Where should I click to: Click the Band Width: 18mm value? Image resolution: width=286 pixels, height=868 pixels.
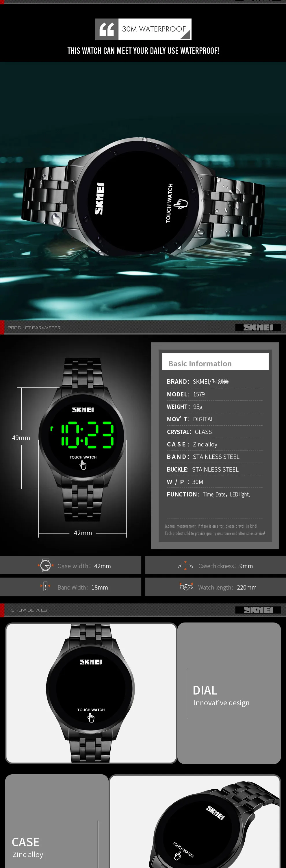(100, 587)
